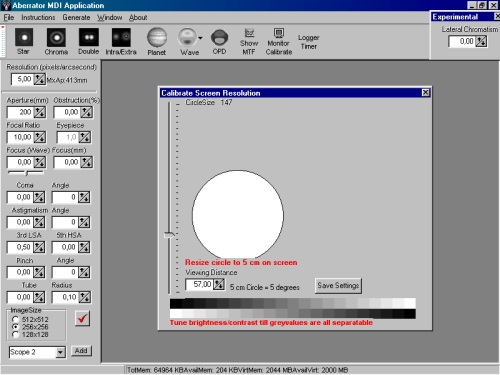Select the 256x256 image size
500x375 pixels.
(x=15, y=327)
